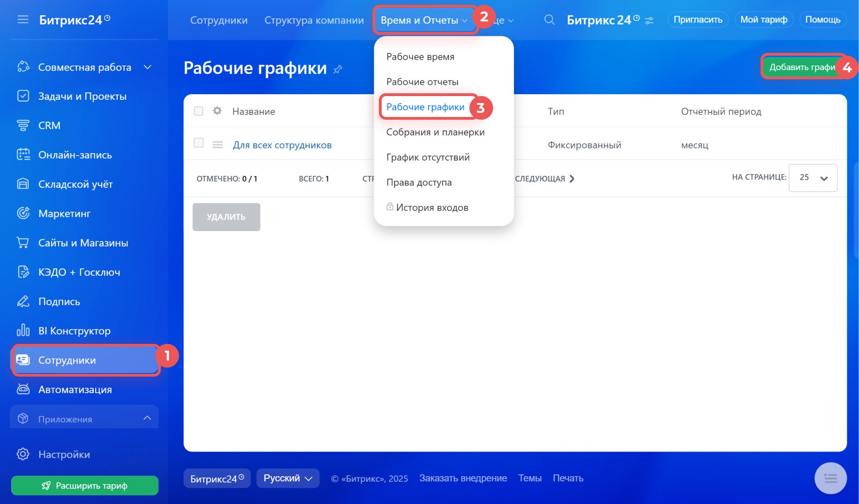Open the hamburger menu icon
Screen dimensions: 859x504
click(x=23, y=19)
